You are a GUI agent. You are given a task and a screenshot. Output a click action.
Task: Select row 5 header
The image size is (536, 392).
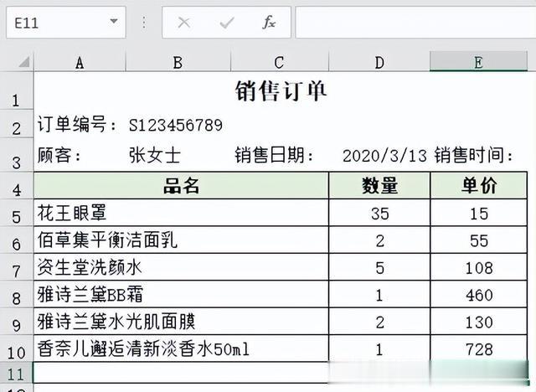coord(17,213)
